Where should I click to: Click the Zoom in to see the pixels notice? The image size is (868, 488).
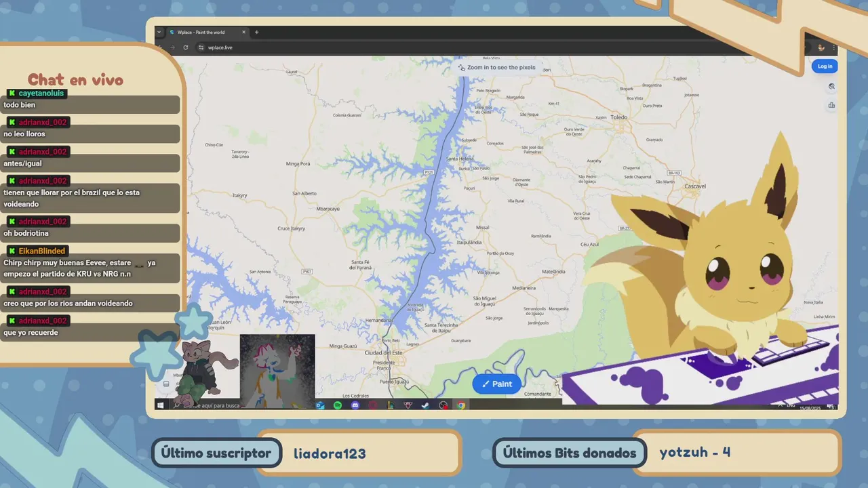tap(497, 68)
